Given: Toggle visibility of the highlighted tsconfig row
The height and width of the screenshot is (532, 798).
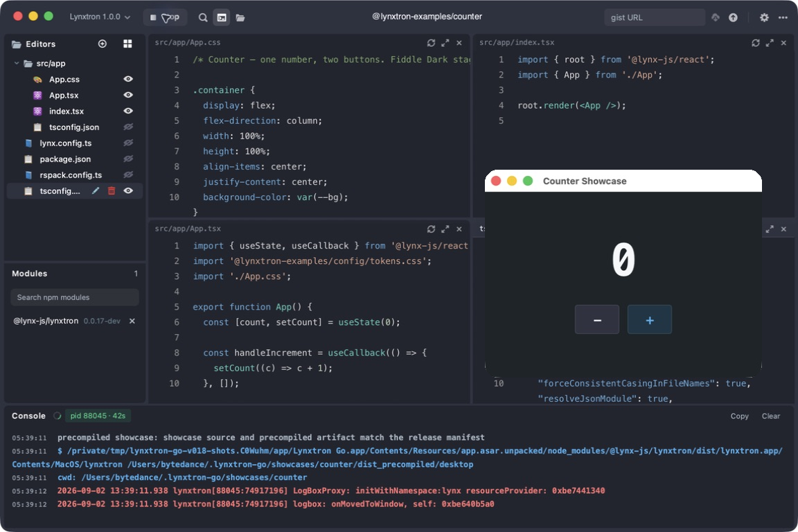Looking at the screenshot, I should click(x=128, y=191).
